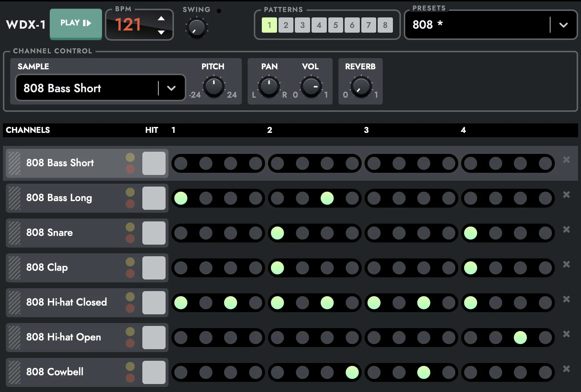Activate the first step of 808 Bass Short
The image size is (581, 392).
pyautogui.click(x=181, y=163)
